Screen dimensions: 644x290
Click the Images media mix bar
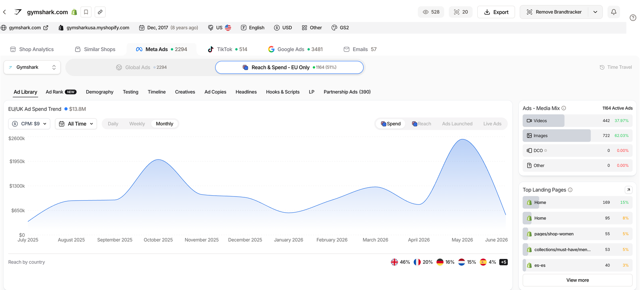tap(577, 136)
